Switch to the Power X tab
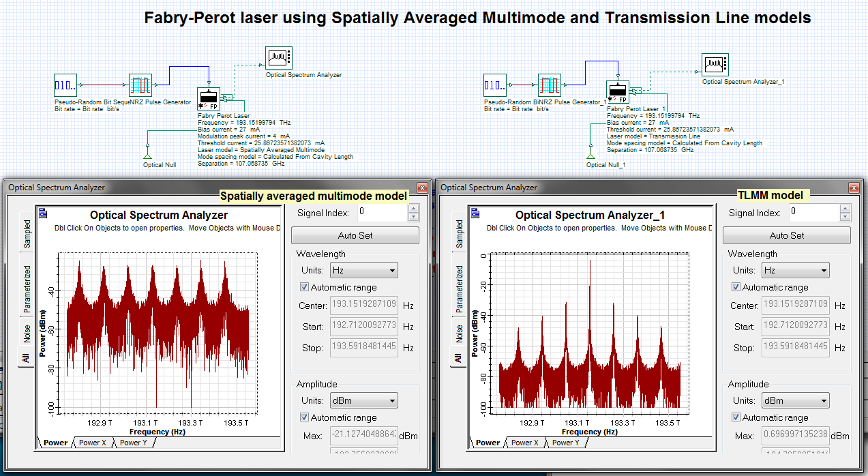Image resolution: width=868 pixels, height=476 pixels. [x=93, y=442]
